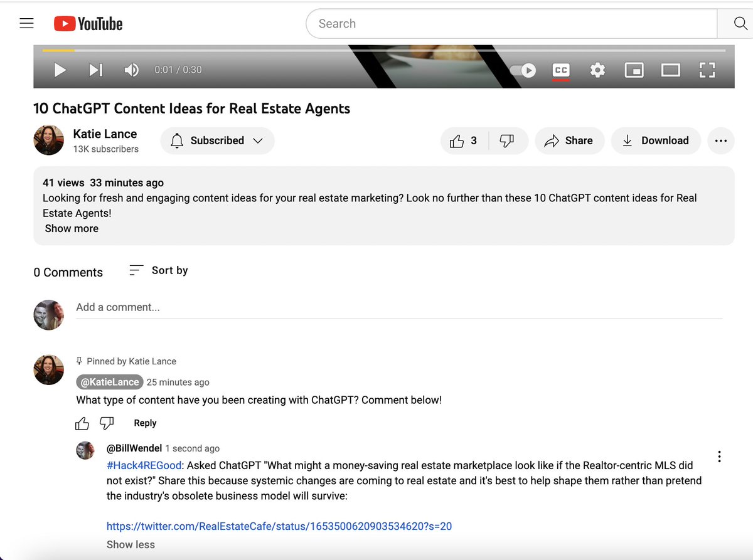Click the video title text
The image size is (753, 560).
192,108
